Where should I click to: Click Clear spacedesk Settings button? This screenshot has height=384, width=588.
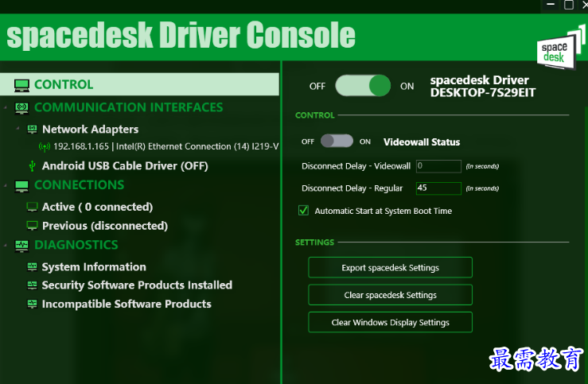tap(391, 295)
